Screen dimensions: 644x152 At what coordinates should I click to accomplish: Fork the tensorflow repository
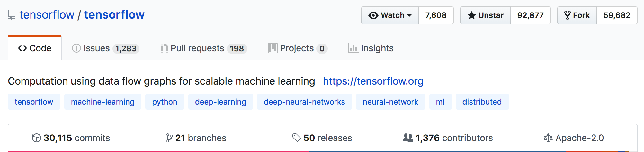pos(577,15)
